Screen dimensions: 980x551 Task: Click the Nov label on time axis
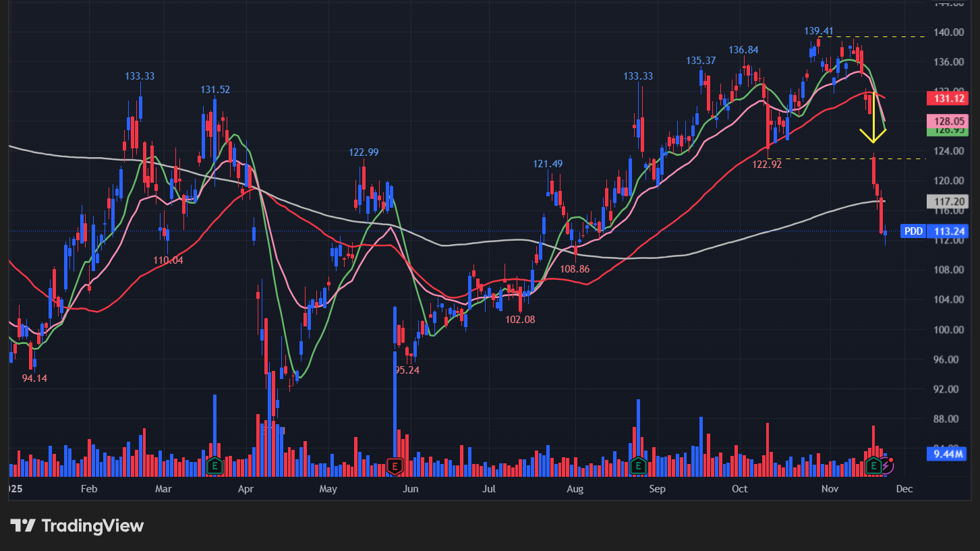pyautogui.click(x=829, y=488)
